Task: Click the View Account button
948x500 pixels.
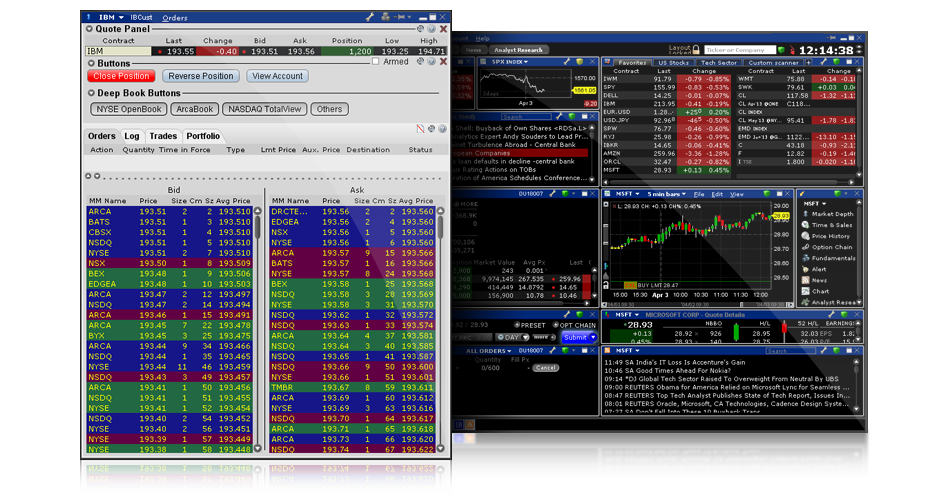Action: tap(278, 76)
